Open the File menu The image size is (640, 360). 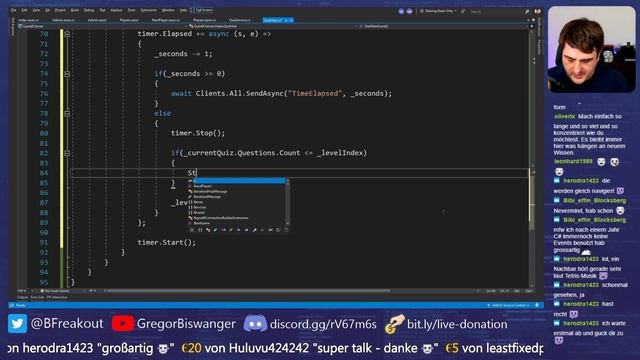pyautogui.click(x=13, y=10)
